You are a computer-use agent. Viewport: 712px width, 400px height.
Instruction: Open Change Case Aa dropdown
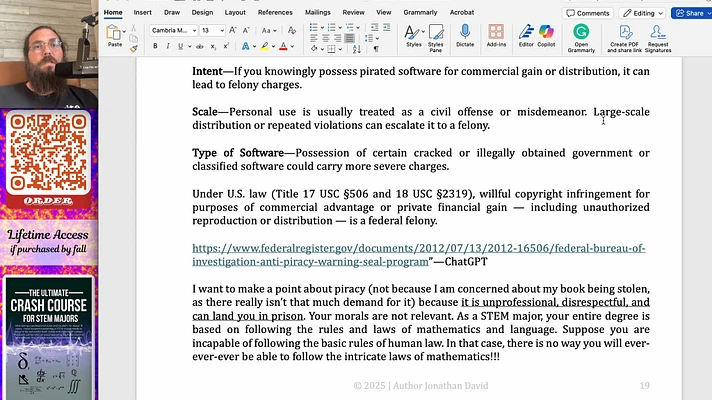coord(269,30)
